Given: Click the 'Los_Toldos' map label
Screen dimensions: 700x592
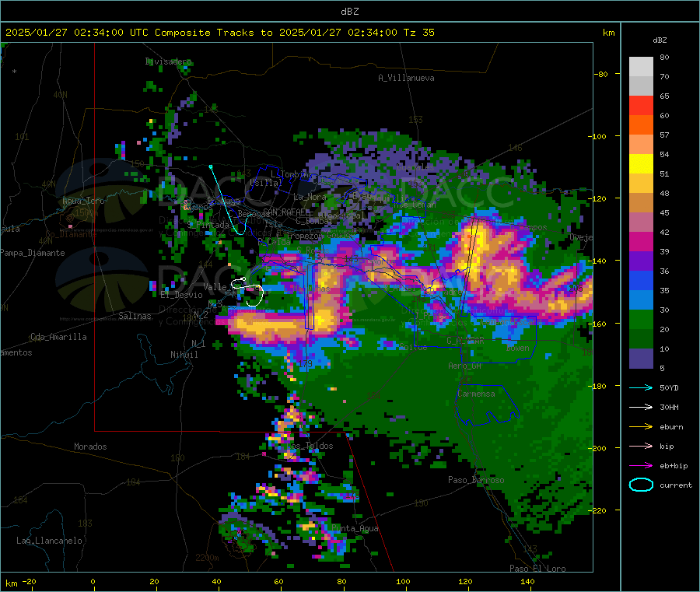Looking at the screenshot, I should (x=310, y=446).
